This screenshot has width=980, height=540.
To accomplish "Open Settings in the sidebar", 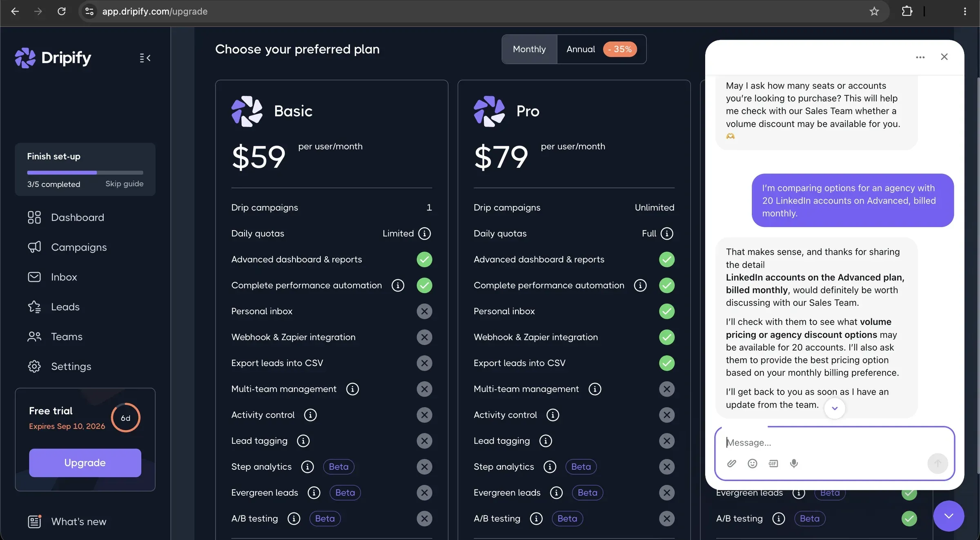I will [59, 367].
